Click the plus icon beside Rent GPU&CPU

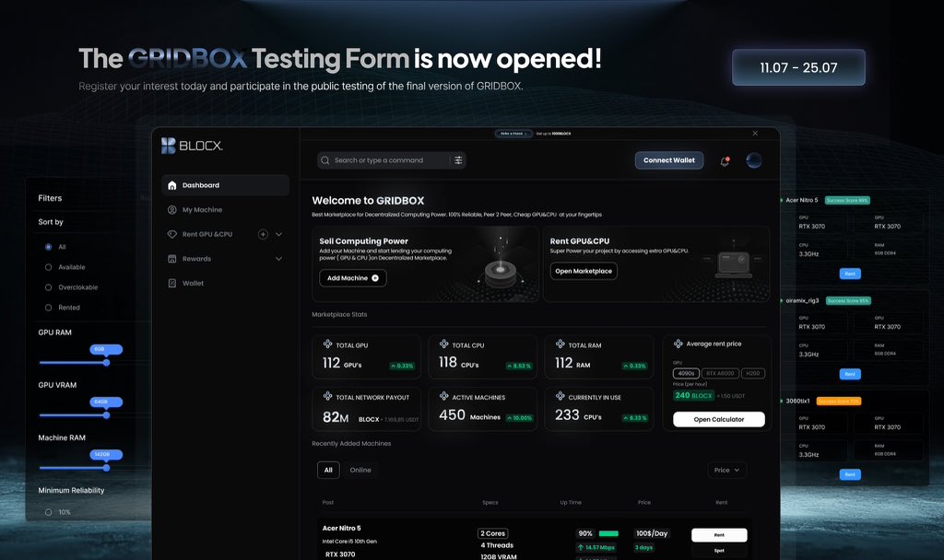[263, 234]
